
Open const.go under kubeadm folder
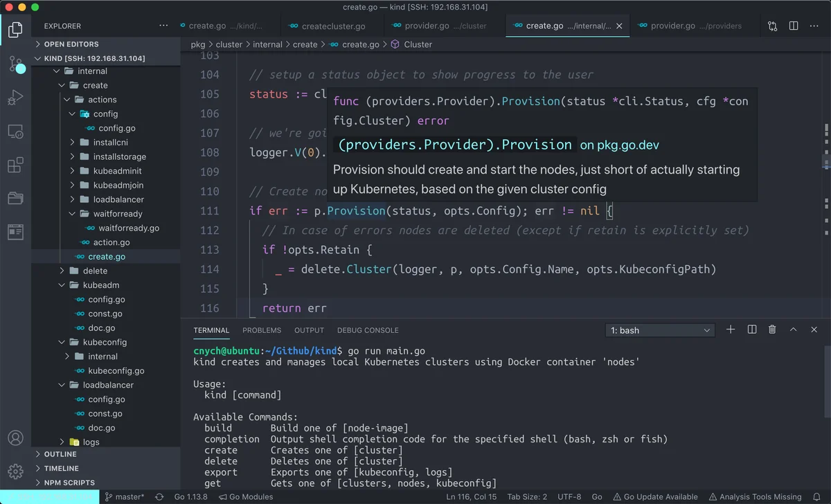coord(105,314)
